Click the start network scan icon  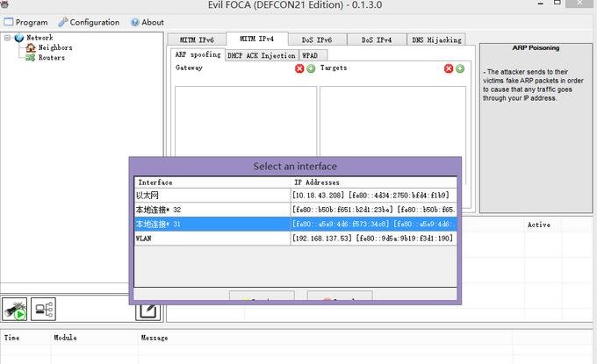14,310
